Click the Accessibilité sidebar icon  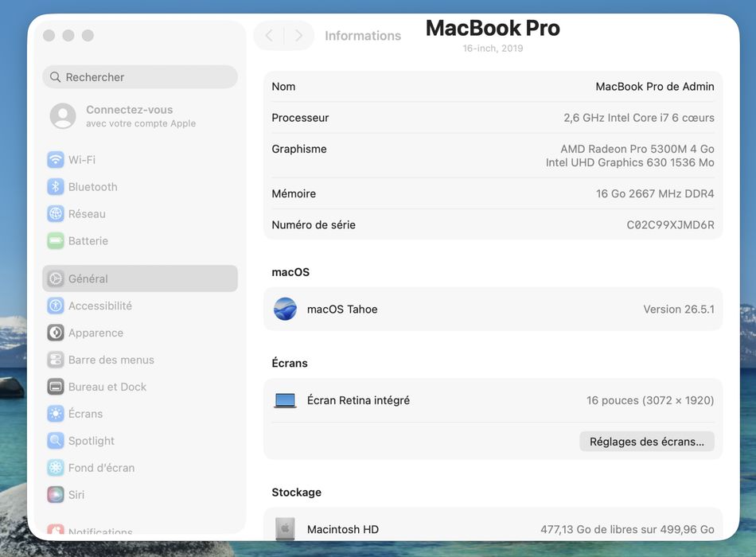click(56, 306)
